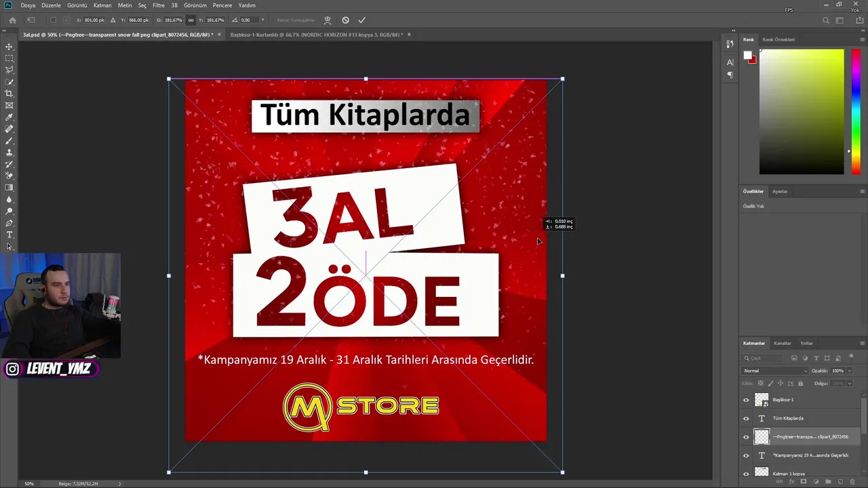Hide the Tüm Kitaplarda text layer
The image size is (868, 488).
click(x=746, y=418)
